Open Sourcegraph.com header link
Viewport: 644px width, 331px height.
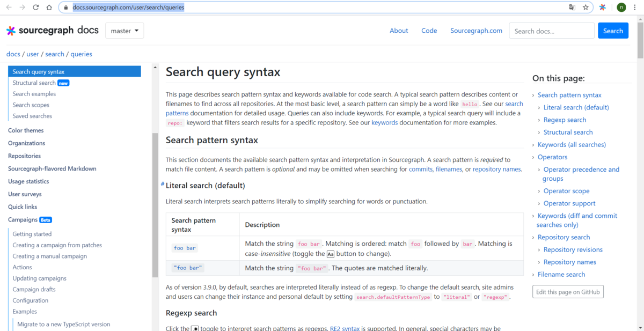click(x=477, y=31)
